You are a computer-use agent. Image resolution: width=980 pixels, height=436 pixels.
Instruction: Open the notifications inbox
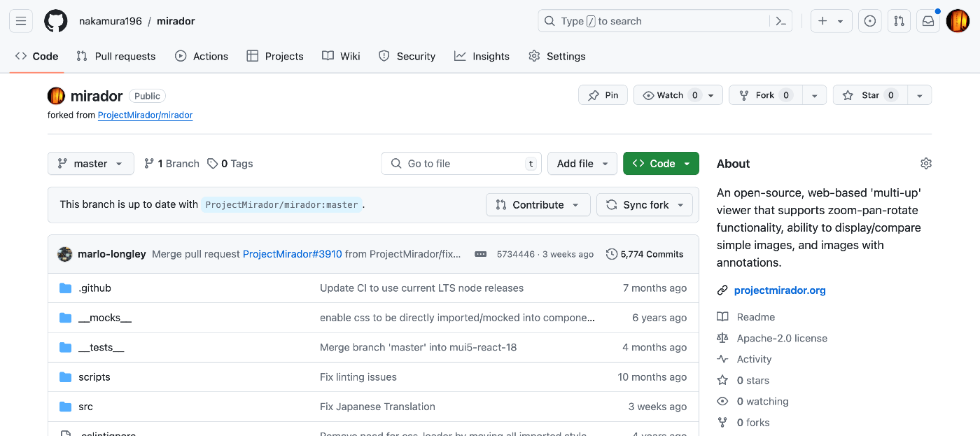[x=928, y=21]
